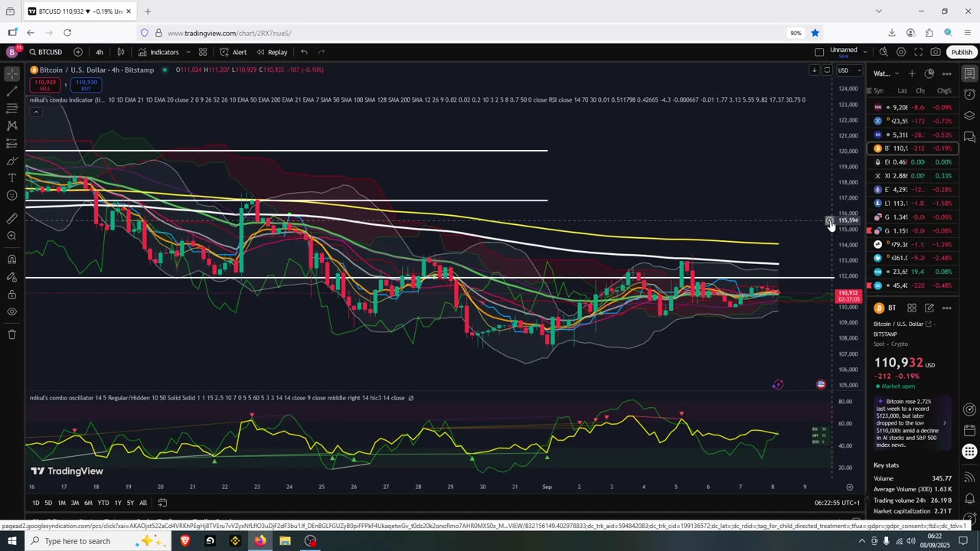Screen dimensions: 980x551
Task: Open watchlist advanced view pie icon
Action: [x=929, y=73]
